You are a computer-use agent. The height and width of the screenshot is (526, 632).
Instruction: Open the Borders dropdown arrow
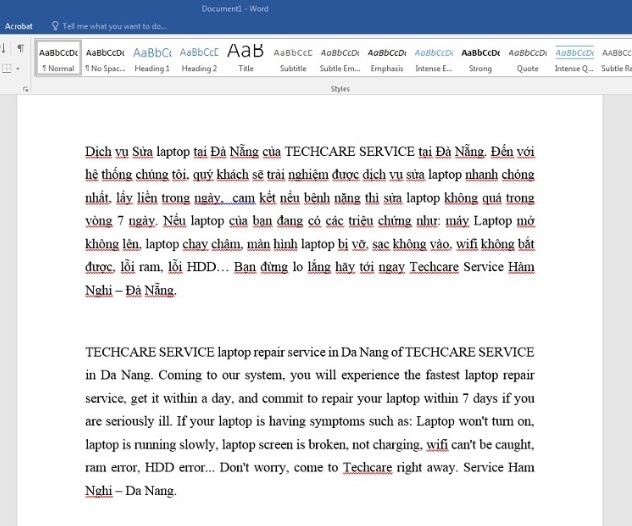point(18,69)
